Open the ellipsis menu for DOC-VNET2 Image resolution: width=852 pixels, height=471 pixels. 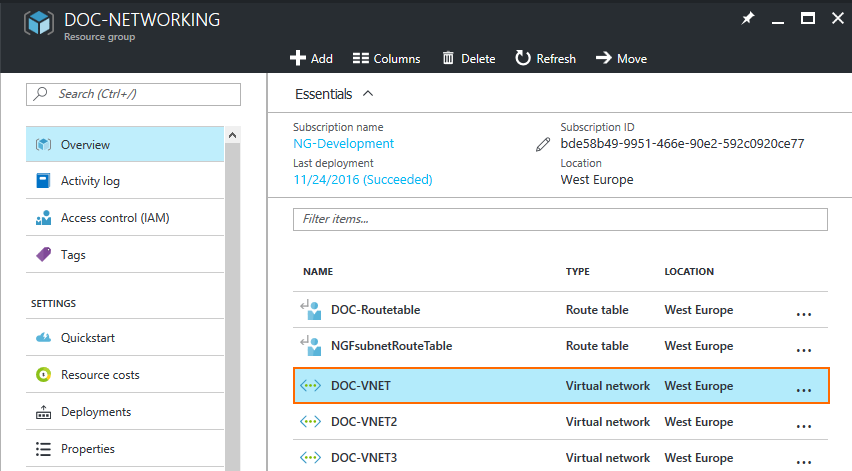(804, 426)
